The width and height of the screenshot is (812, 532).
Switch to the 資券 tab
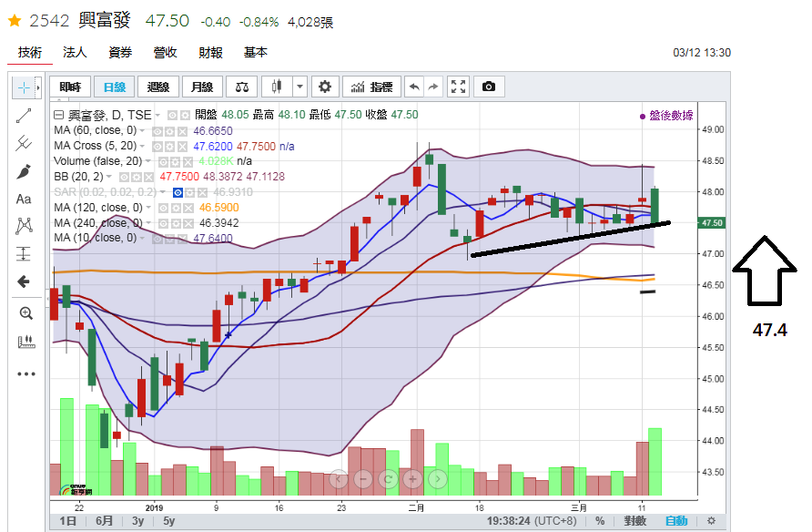(120, 52)
